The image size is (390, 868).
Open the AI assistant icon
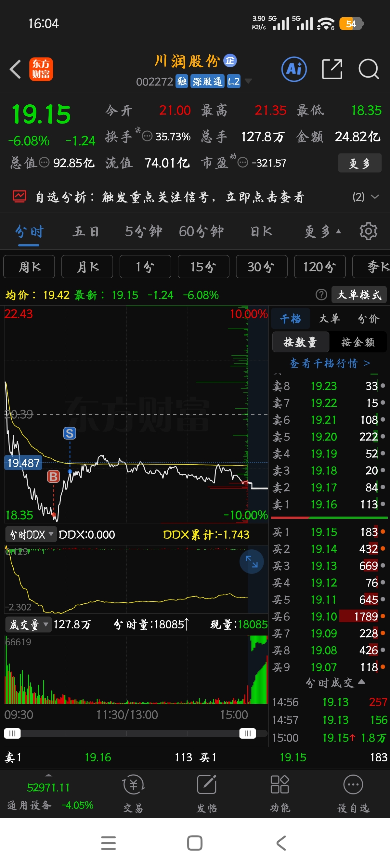point(294,69)
